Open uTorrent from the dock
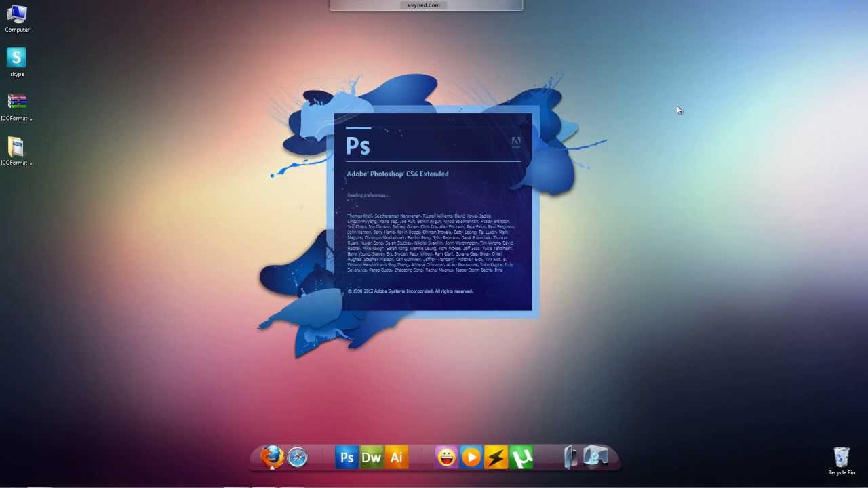 pos(521,457)
